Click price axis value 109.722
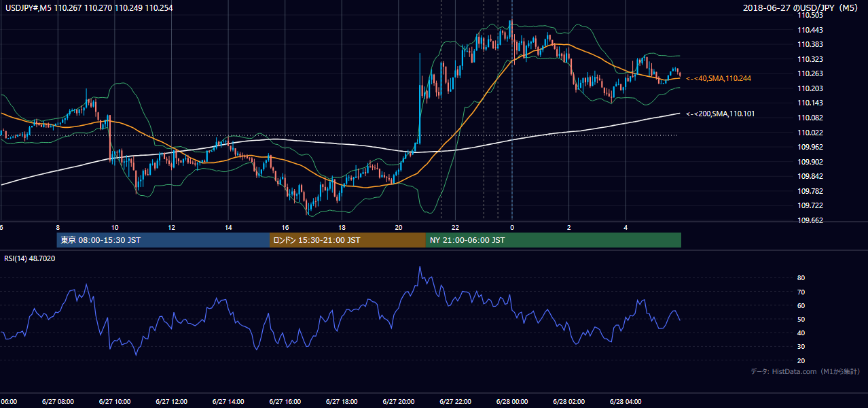 click(x=810, y=205)
